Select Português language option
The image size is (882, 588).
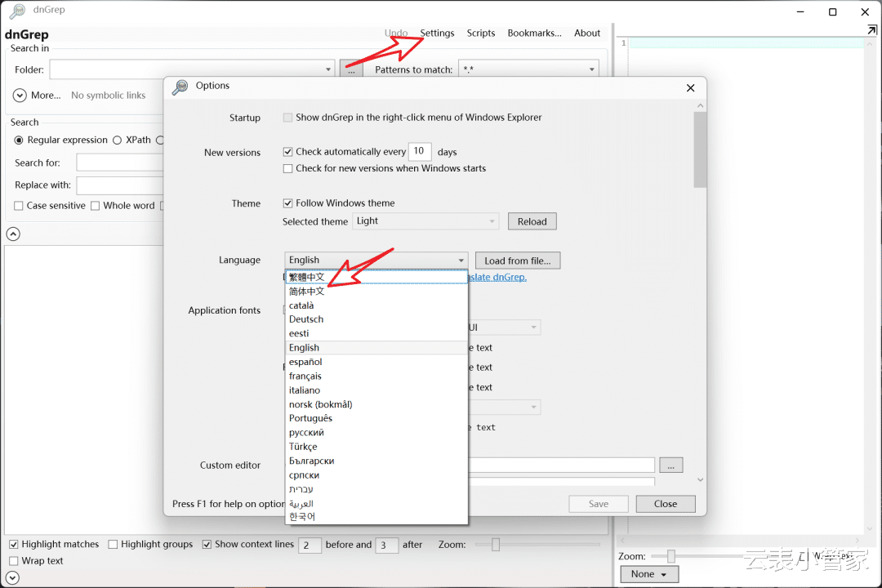pos(376,418)
